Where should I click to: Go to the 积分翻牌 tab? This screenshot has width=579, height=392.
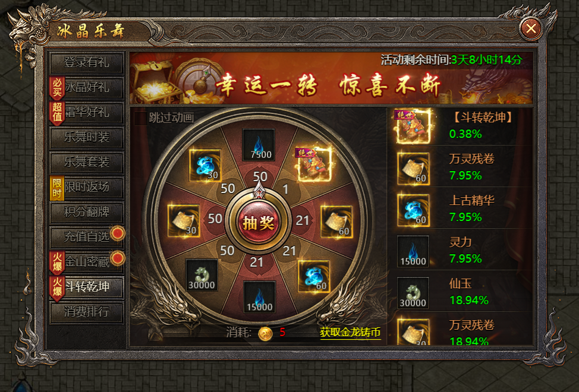click(x=86, y=212)
